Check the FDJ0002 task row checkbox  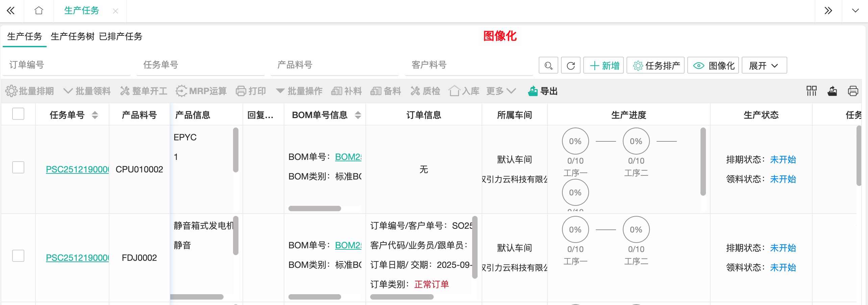pos(18,256)
